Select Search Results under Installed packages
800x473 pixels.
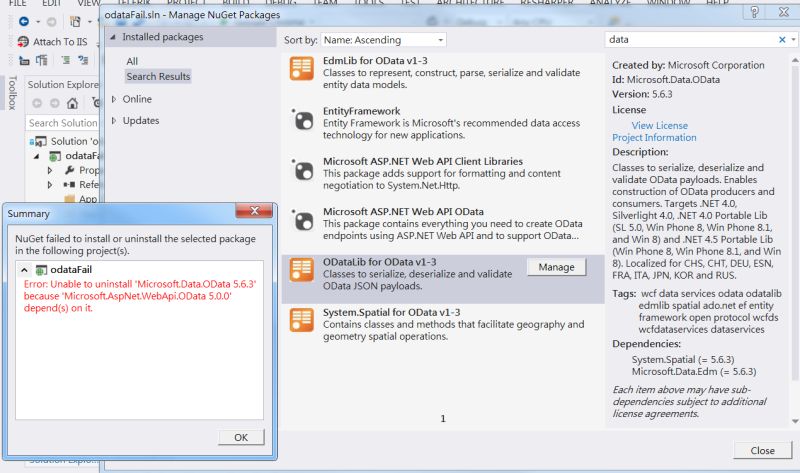point(158,77)
